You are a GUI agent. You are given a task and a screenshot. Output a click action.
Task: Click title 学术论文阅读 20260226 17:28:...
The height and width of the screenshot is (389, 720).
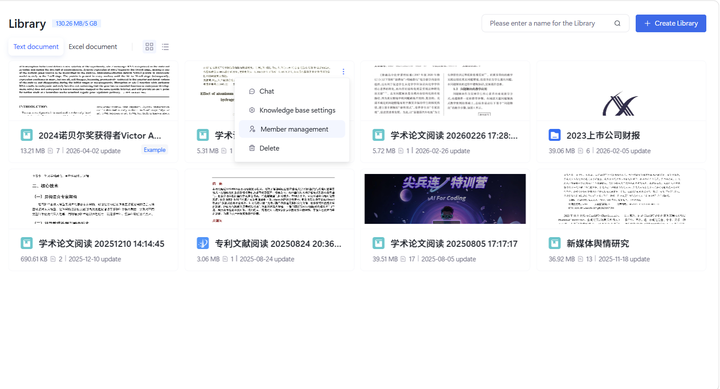(454, 135)
